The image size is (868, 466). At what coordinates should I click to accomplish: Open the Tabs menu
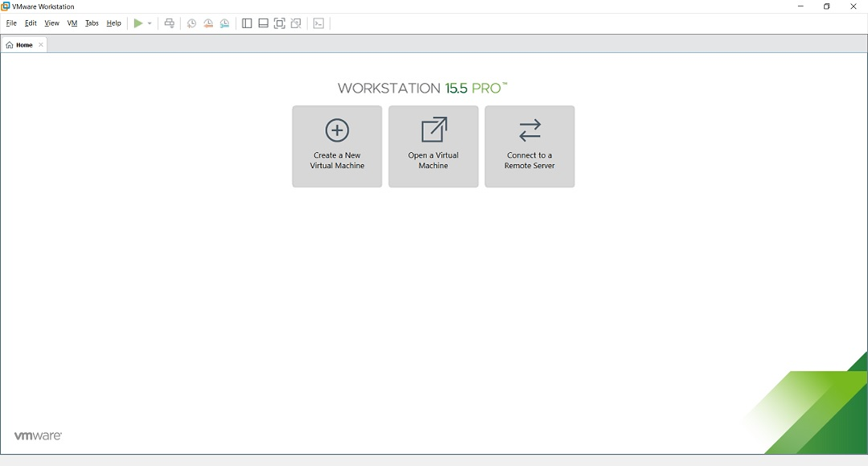tap(91, 23)
